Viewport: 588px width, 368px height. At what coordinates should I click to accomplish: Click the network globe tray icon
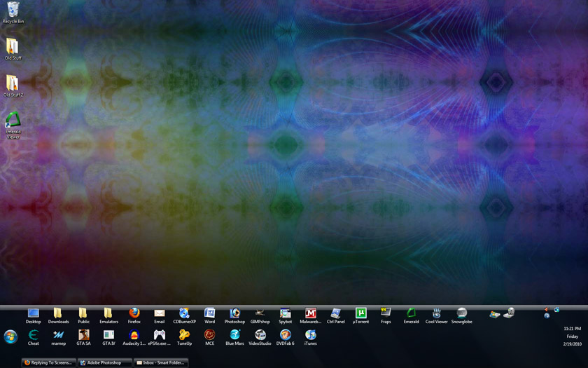(557, 310)
